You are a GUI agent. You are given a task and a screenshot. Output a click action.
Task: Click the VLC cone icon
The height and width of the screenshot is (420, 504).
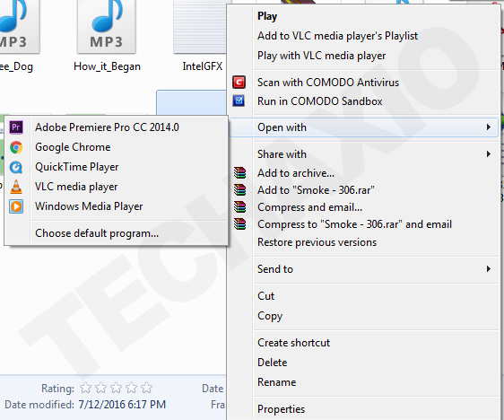click(16, 187)
